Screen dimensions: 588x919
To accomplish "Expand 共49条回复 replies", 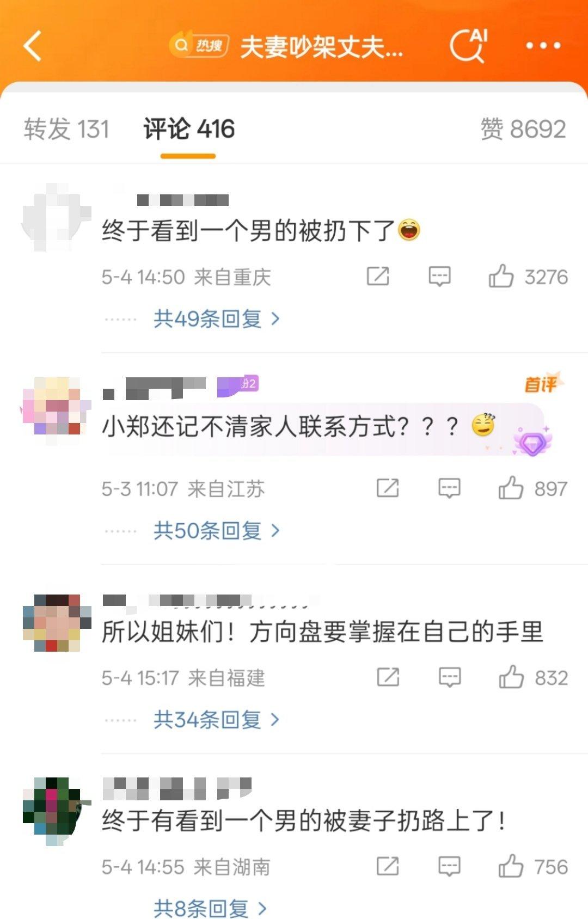I will pyautogui.click(x=217, y=318).
